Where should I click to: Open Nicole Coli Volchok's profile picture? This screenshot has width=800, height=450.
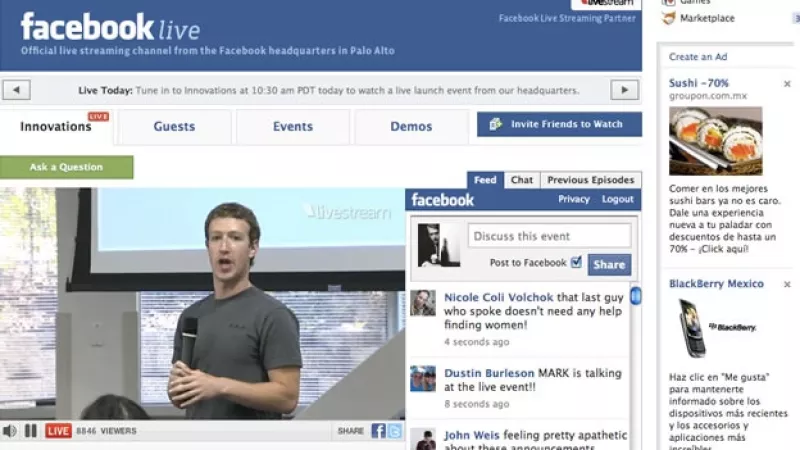pyautogui.click(x=423, y=303)
